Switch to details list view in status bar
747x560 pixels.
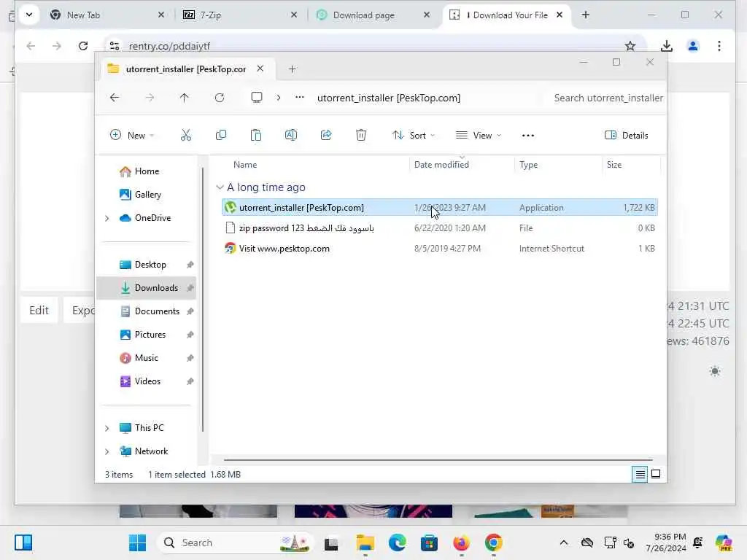coord(640,474)
